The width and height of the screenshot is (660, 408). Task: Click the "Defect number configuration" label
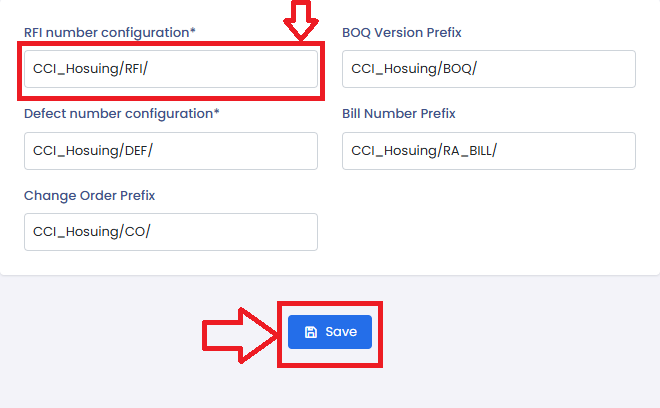117,114
